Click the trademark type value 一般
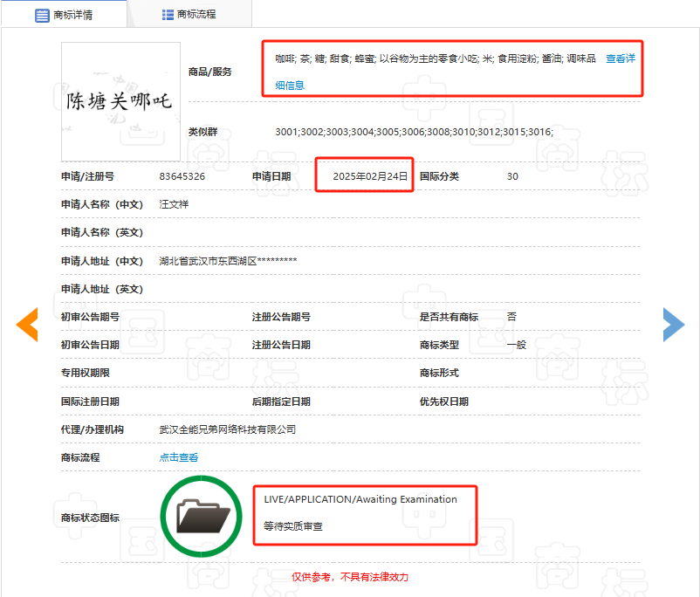This screenshot has height=597, width=700. [517, 345]
